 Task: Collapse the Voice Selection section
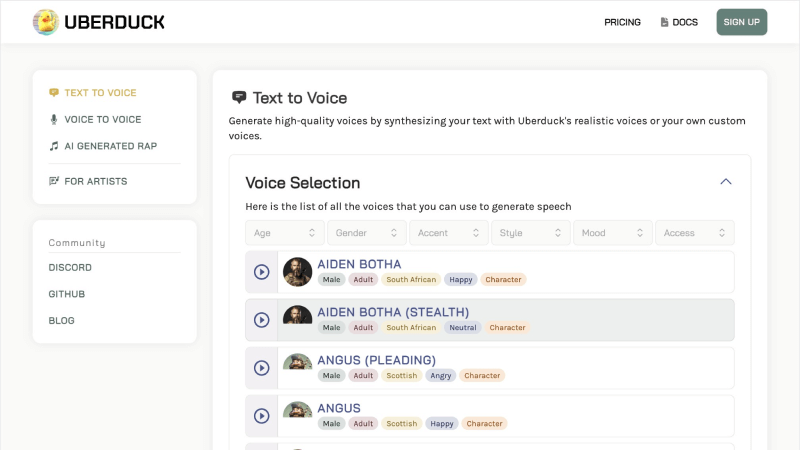726,182
